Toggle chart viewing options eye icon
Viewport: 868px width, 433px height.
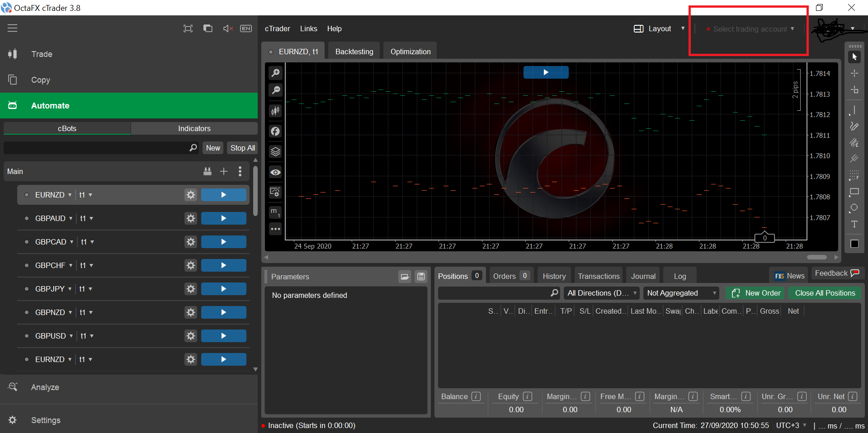point(275,172)
